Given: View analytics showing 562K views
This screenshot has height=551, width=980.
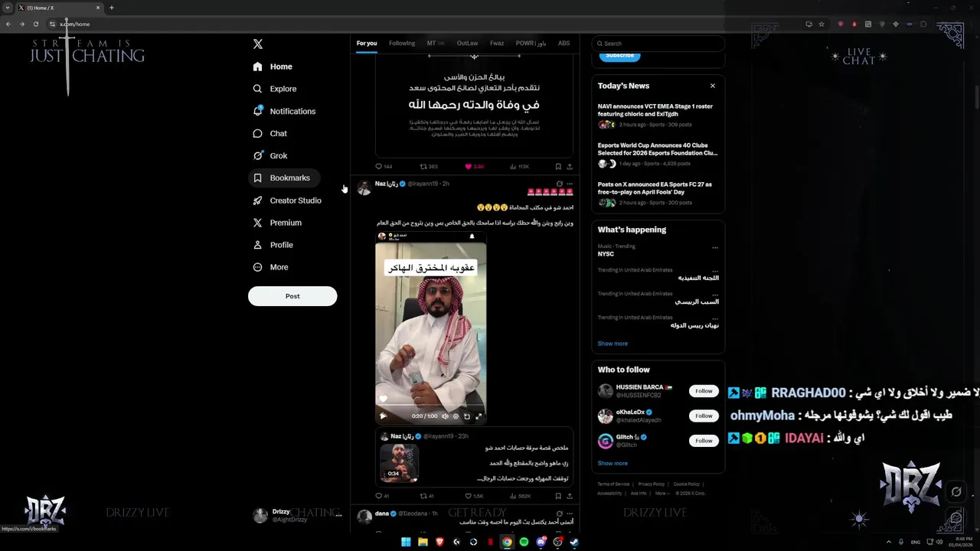Looking at the screenshot, I should 519,496.
